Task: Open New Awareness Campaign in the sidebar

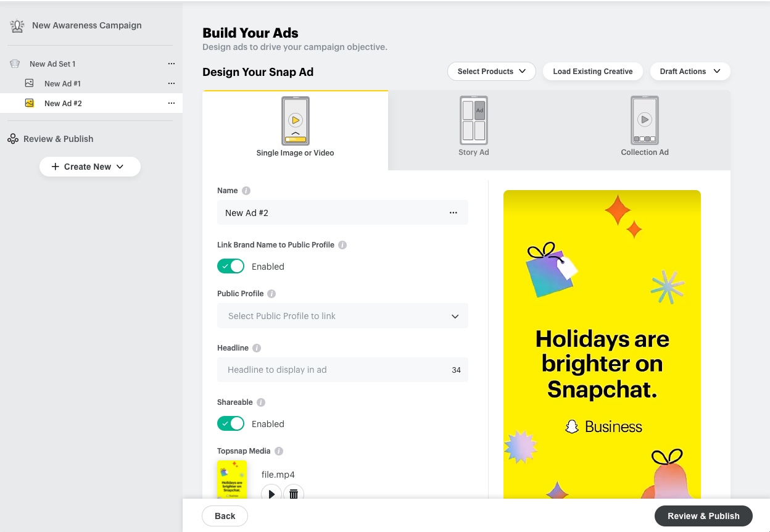Action: coord(87,25)
